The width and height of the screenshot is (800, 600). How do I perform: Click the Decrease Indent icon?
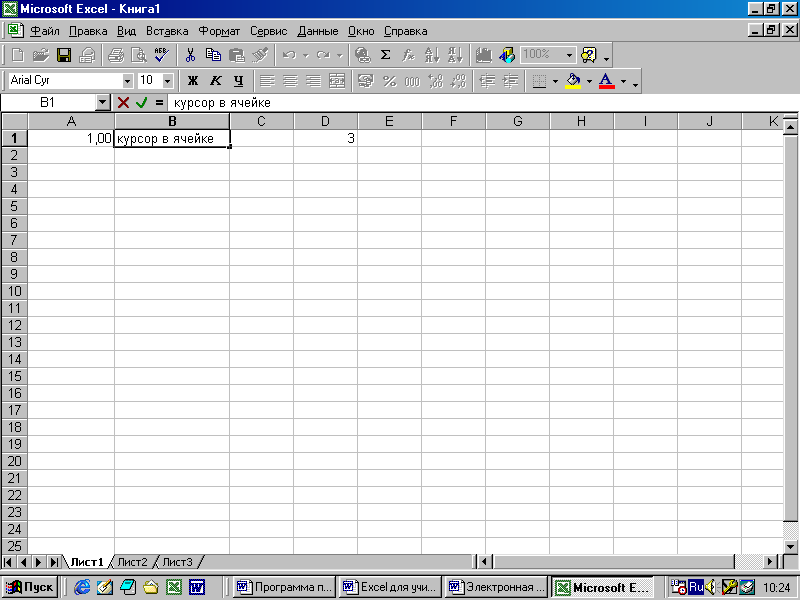pos(488,81)
